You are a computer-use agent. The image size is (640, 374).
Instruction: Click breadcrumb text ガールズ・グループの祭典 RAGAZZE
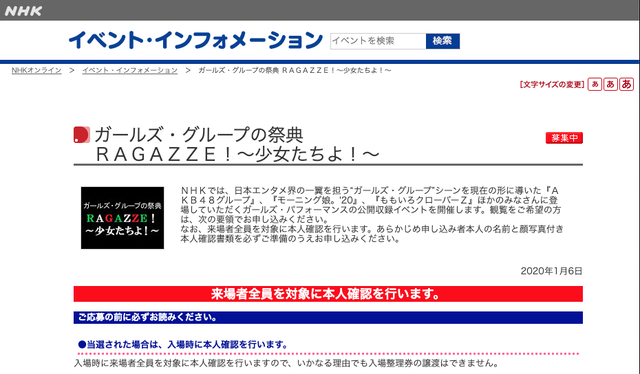point(295,70)
